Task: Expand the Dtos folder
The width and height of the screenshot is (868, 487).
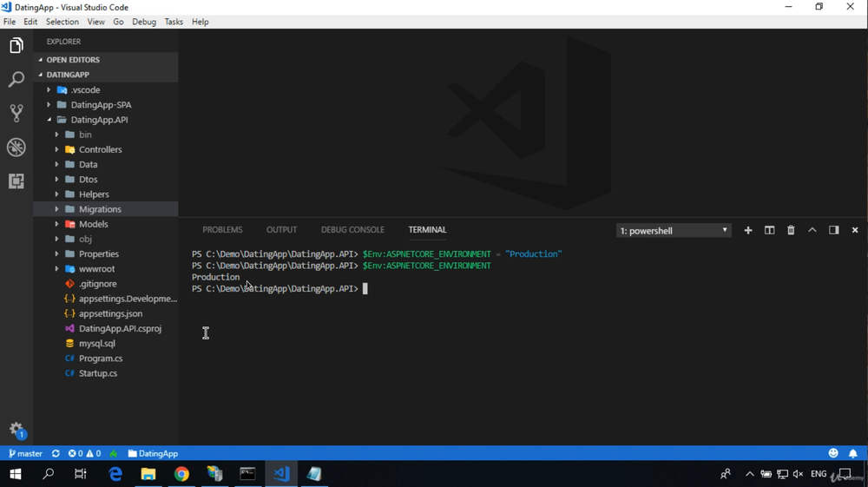Action: coord(88,180)
